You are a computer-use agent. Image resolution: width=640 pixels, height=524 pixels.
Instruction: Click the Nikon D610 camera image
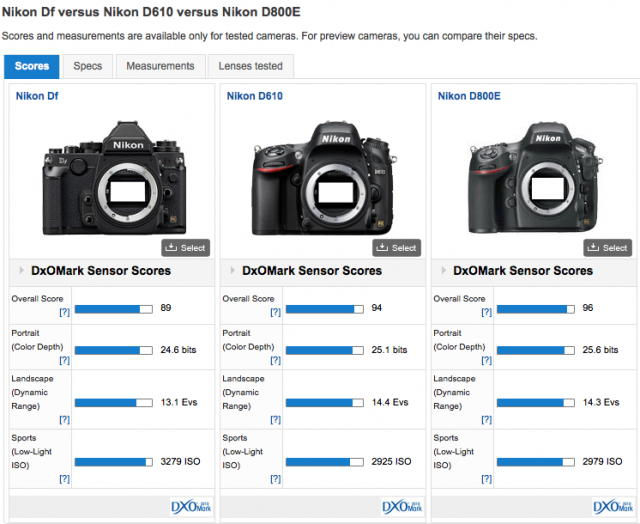[x=324, y=178]
